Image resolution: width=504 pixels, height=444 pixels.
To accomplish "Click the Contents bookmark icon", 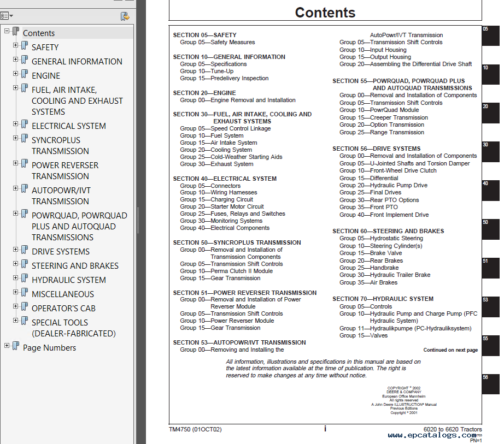I will pos(16,32).
